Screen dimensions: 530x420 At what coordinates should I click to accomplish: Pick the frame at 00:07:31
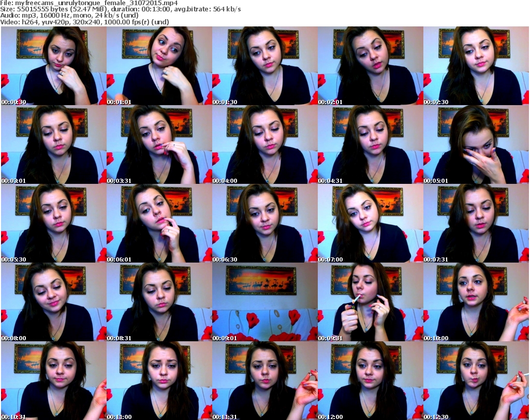(476, 224)
